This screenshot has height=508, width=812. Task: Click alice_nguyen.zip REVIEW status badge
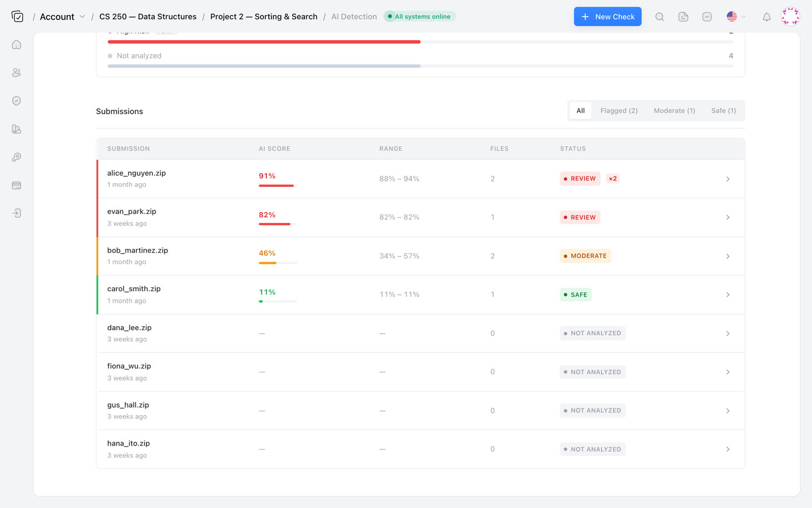[580, 179]
